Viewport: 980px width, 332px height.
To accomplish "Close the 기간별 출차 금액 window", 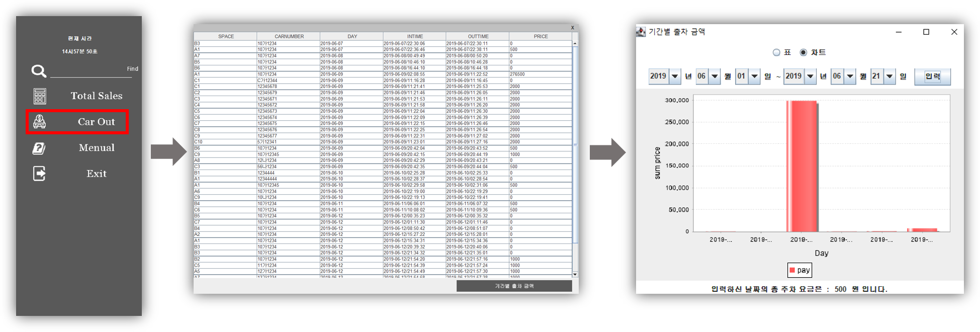I will tap(954, 32).
